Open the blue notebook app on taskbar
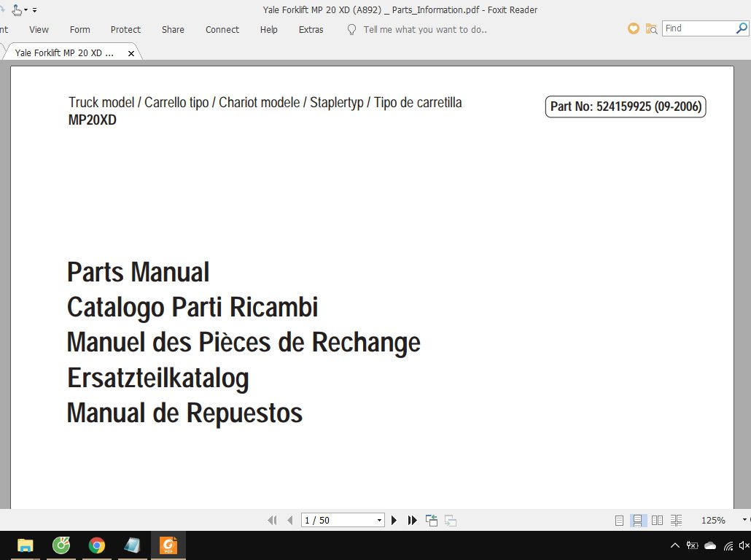This screenshot has height=560, width=751. [132, 545]
